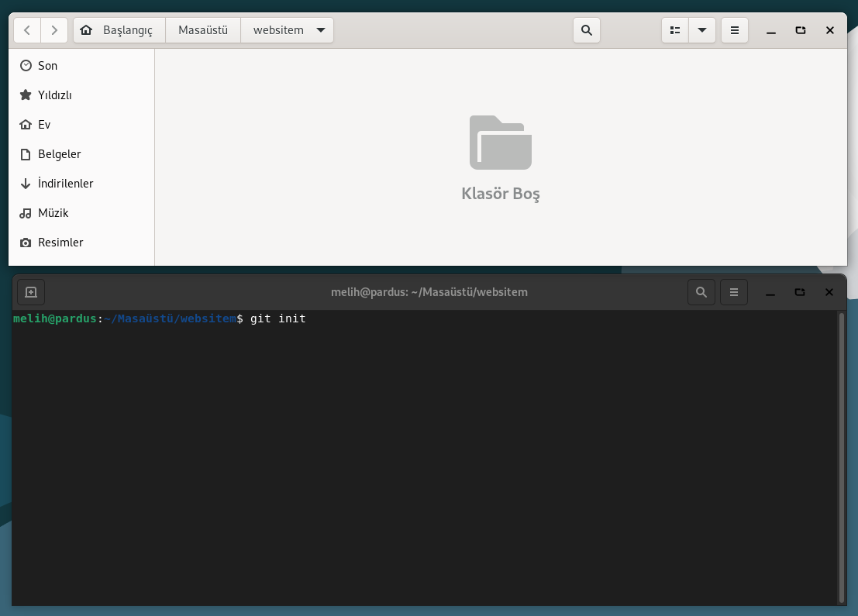Close the terminal window
Screen dimensions: 858x616
[x=829, y=292]
